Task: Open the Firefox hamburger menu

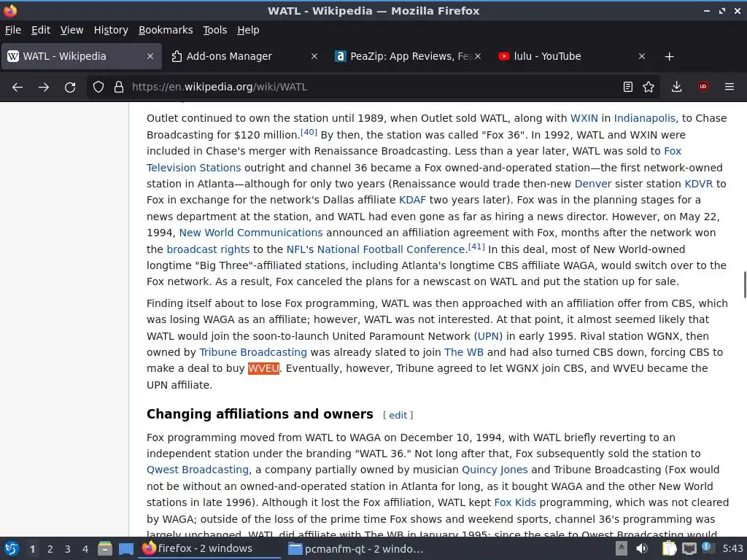Action: [729, 87]
